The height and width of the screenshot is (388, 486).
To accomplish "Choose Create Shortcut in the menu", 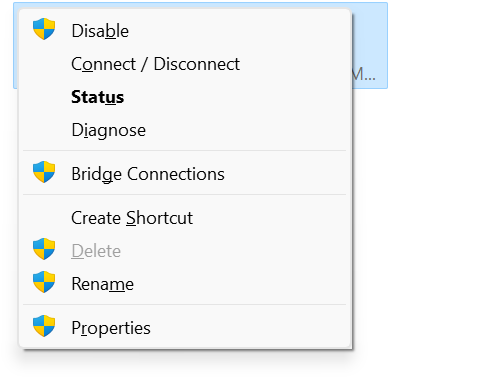I will [132, 218].
